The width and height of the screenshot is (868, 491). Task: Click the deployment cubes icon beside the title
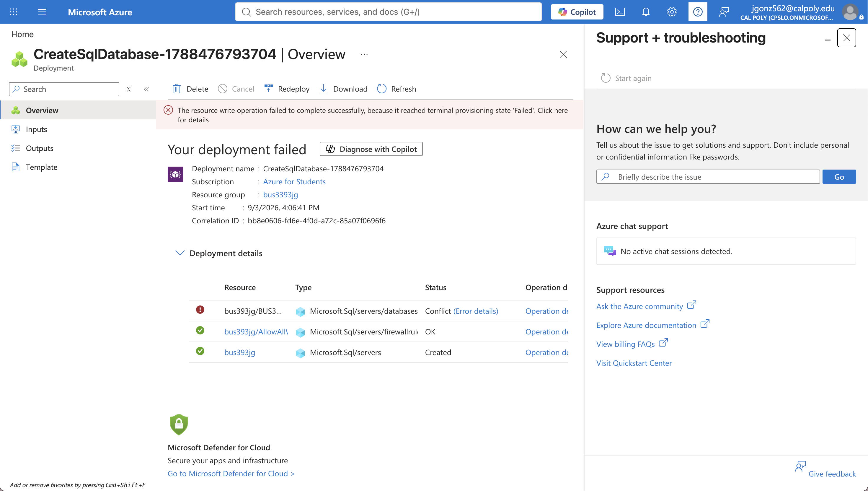pyautogui.click(x=19, y=59)
